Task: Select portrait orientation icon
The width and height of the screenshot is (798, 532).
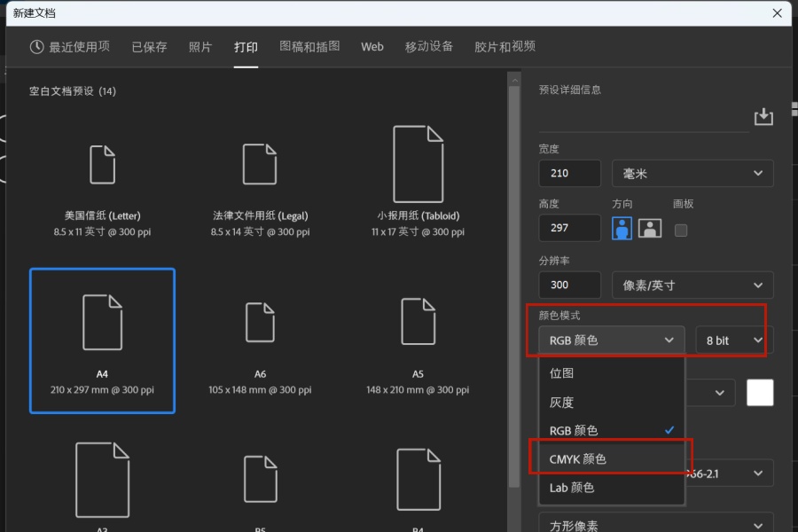Action: click(622, 229)
